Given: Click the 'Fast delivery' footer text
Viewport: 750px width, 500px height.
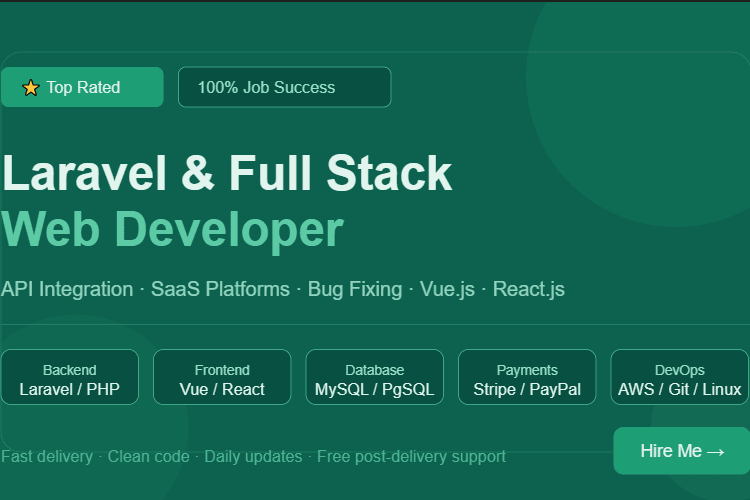Looking at the screenshot, I should pos(47,456).
